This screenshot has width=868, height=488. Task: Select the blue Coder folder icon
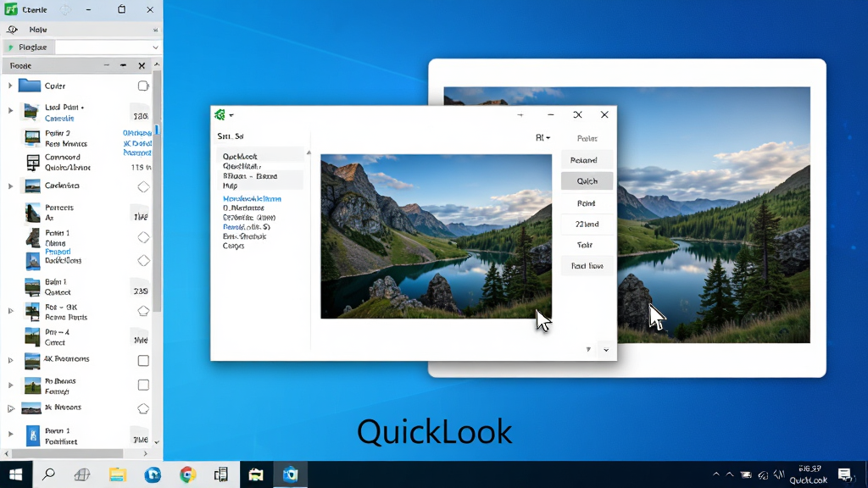coord(30,86)
